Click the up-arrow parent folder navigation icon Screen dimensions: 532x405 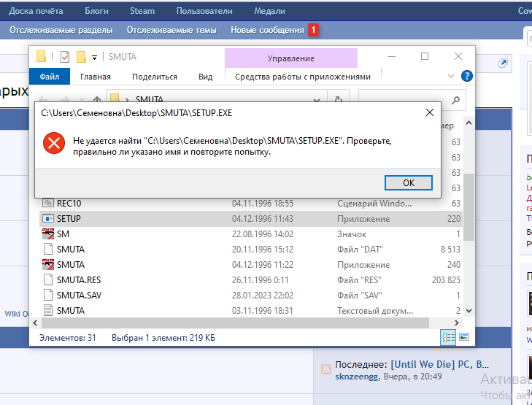coord(96,99)
